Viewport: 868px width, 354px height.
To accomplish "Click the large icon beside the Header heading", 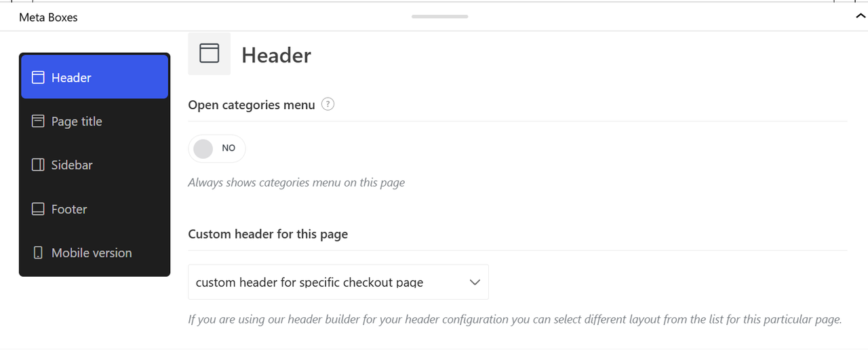I will click(209, 54).
